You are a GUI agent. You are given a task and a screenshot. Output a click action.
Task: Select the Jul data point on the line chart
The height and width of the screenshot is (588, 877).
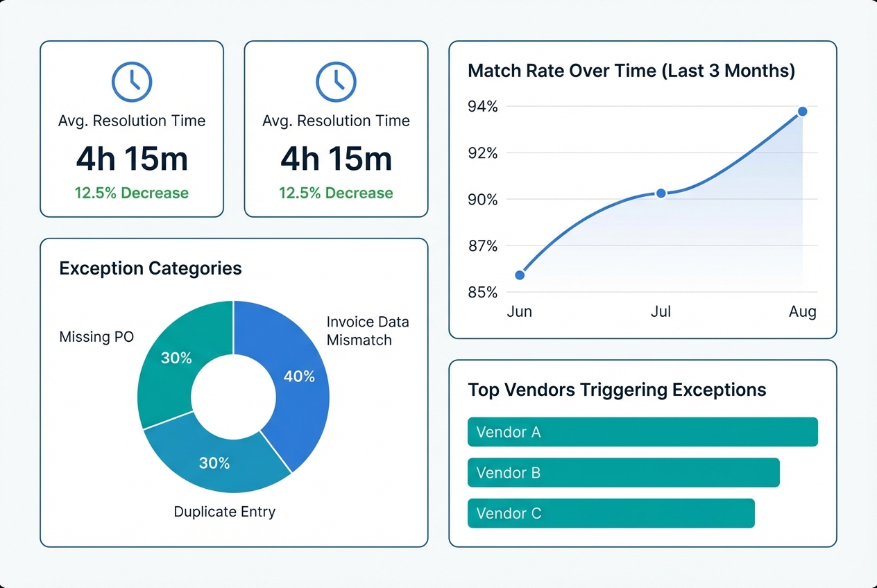(661, 193)
